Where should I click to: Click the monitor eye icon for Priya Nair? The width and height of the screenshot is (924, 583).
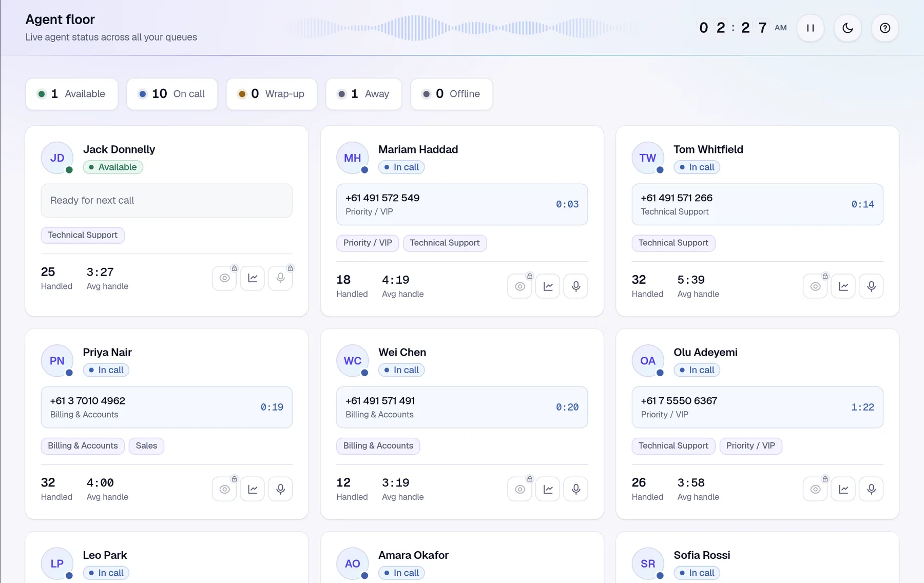(x=224, y=489)
